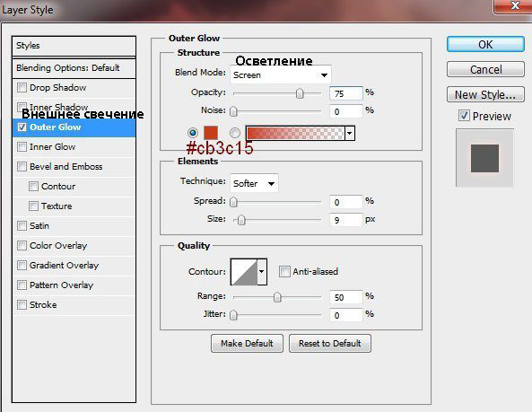532x412 pixels.
Task: Tick the Stroke checkbox
Action: [x=22, y=304]
